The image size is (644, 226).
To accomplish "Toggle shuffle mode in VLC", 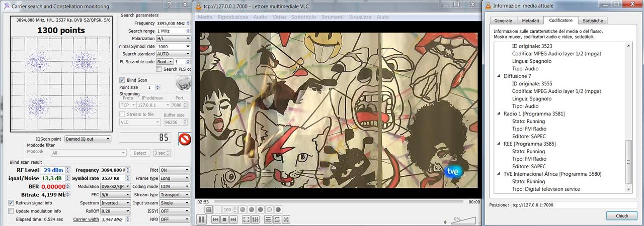I will tap(286, 219).
